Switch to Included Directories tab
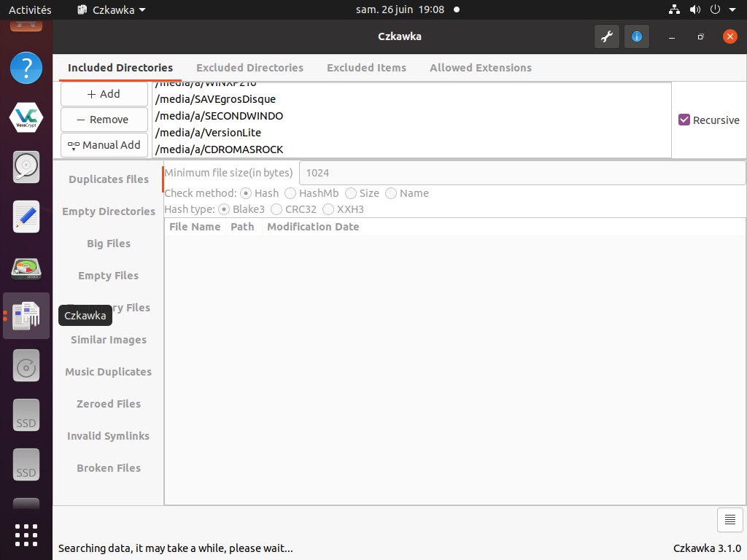 pos(120,68)
